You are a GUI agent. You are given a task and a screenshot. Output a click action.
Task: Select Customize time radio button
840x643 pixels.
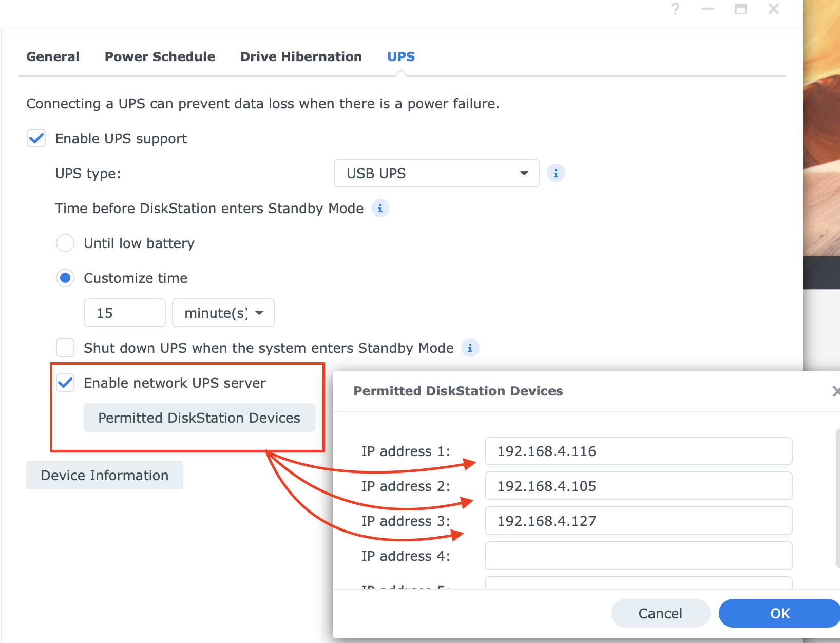(x=65, y=278)
